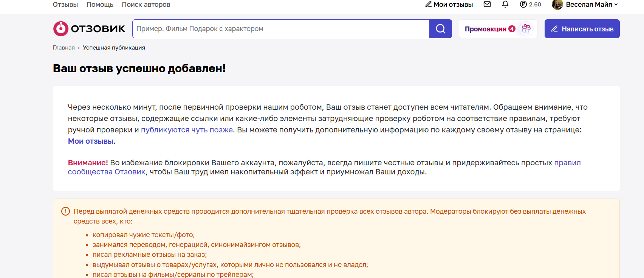This screenshot has height=278, width=644.
Task: Click the Отзовик logo
Action: tap(89, 29)
